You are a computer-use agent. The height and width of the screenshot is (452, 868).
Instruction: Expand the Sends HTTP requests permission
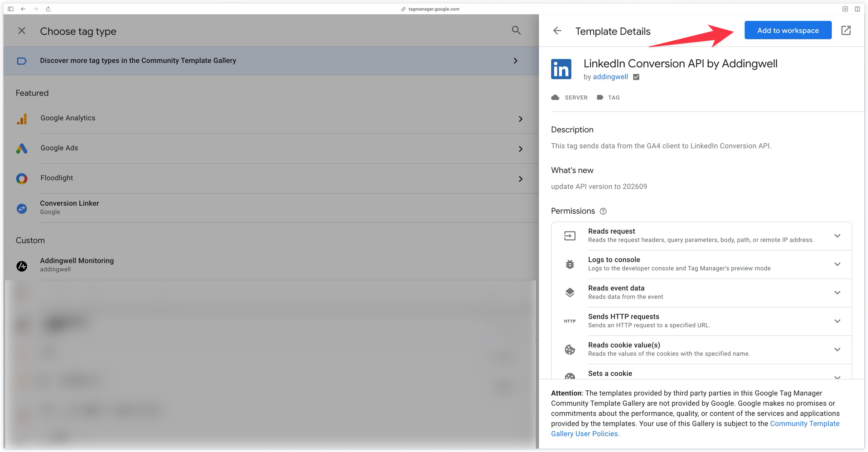(837, 321)
